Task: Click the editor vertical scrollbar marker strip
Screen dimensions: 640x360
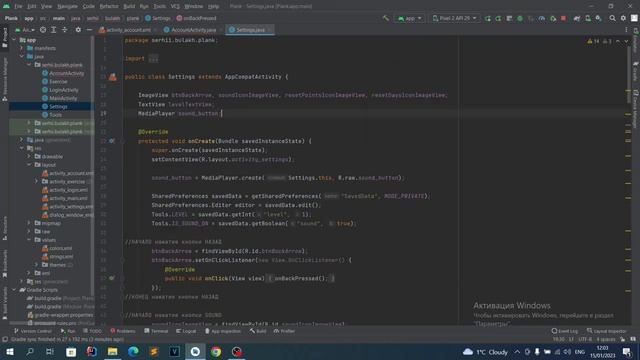Action: 629,180
